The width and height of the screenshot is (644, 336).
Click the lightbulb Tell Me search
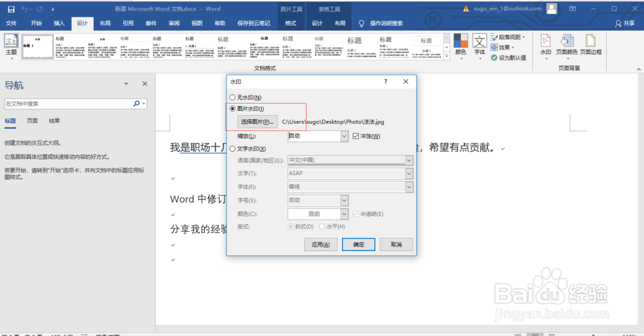361,24
